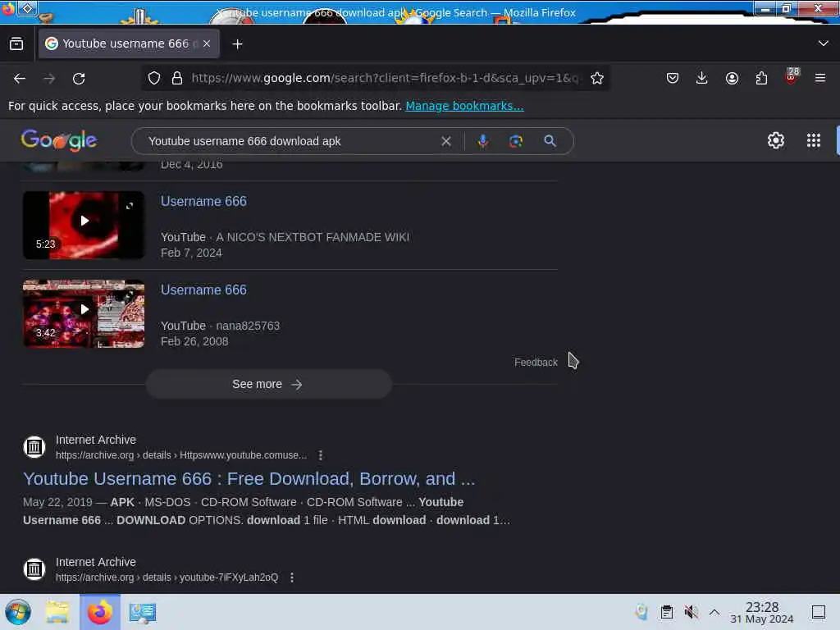Open the Pocket save icon
The height and width of the screenshot is (630, 840).
pos(673,78)
